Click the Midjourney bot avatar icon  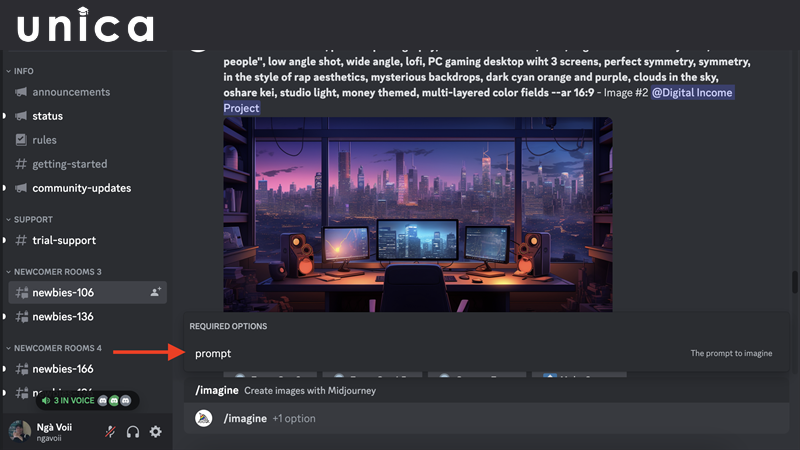[x=204, y=418]
